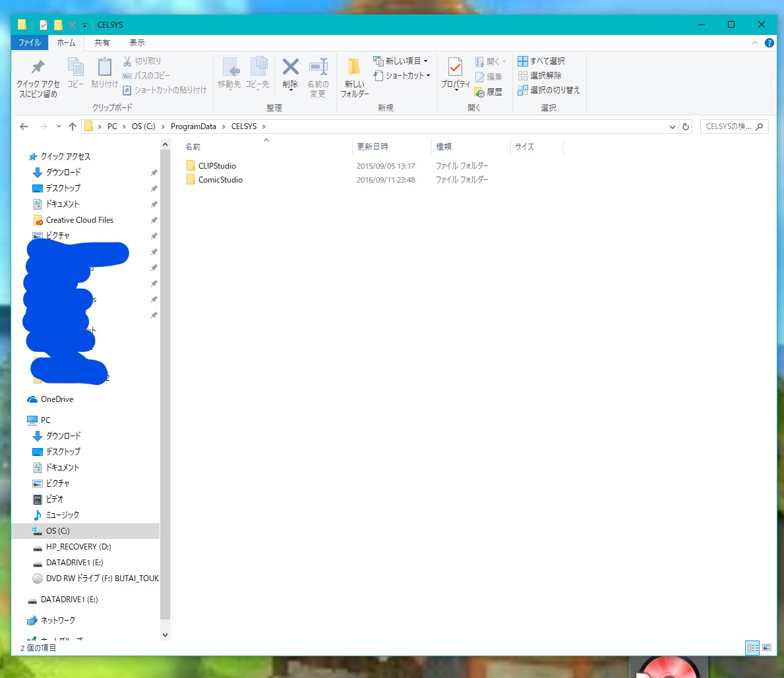
Task: Select OS (C:) drive in navigation pane
Action: click(57, 531)
